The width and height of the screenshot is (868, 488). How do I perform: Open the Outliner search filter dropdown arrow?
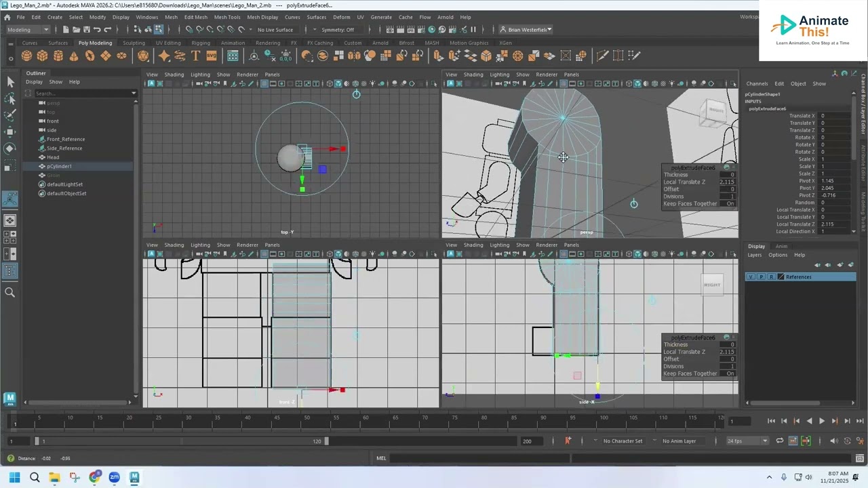(x=134, y=93)
